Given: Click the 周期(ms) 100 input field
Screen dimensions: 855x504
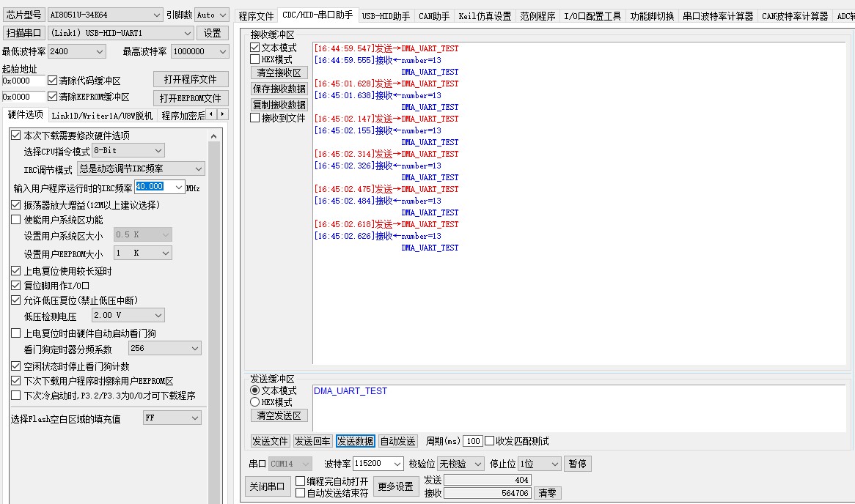Looking at the screenshot, I should [473, 441].
